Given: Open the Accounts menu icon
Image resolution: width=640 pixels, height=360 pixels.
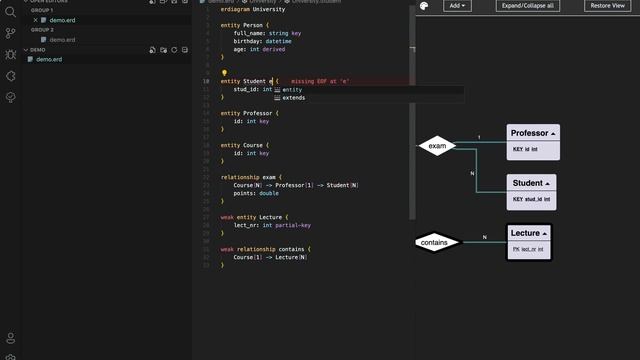Looking at the screenshot, I should click(x=10, y=338).
